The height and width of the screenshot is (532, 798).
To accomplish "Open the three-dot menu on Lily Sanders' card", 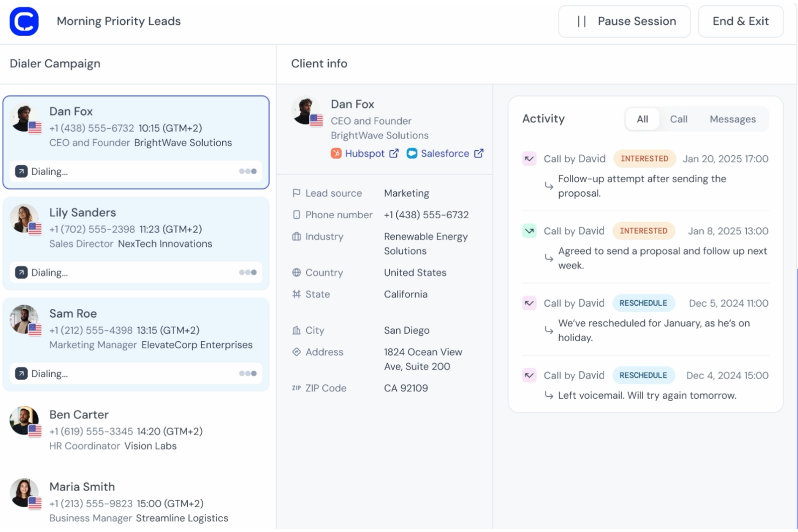I will [x=247, y=272].
